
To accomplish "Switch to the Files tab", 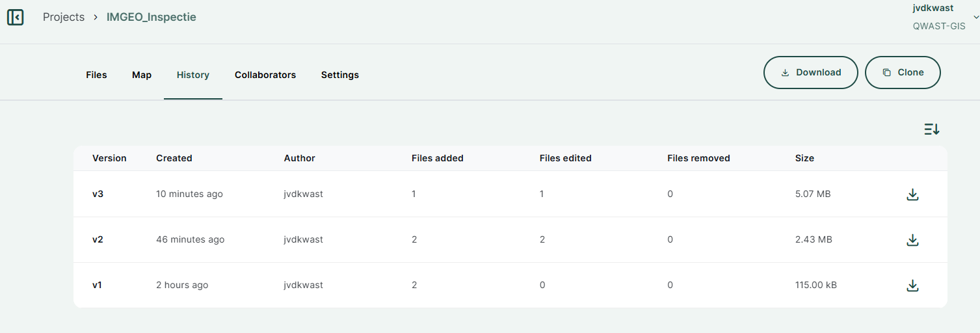I will click(x=96, y=75).
